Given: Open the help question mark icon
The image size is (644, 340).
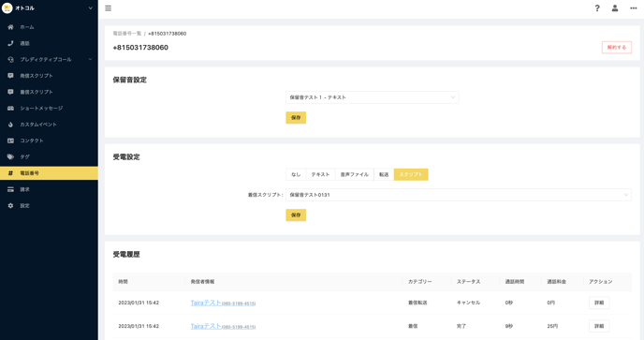Looking at the screenshot, I should (597, 8).
